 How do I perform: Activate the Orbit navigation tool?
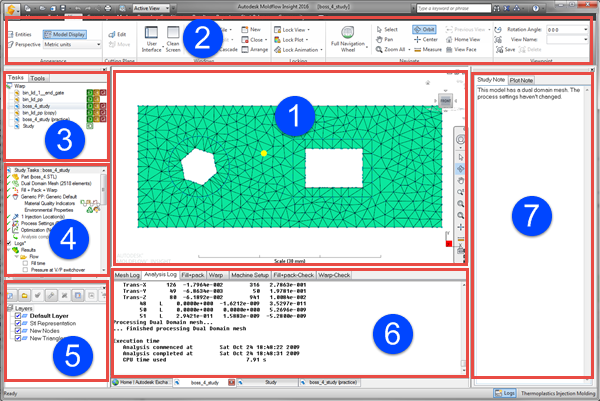(424, 29)
